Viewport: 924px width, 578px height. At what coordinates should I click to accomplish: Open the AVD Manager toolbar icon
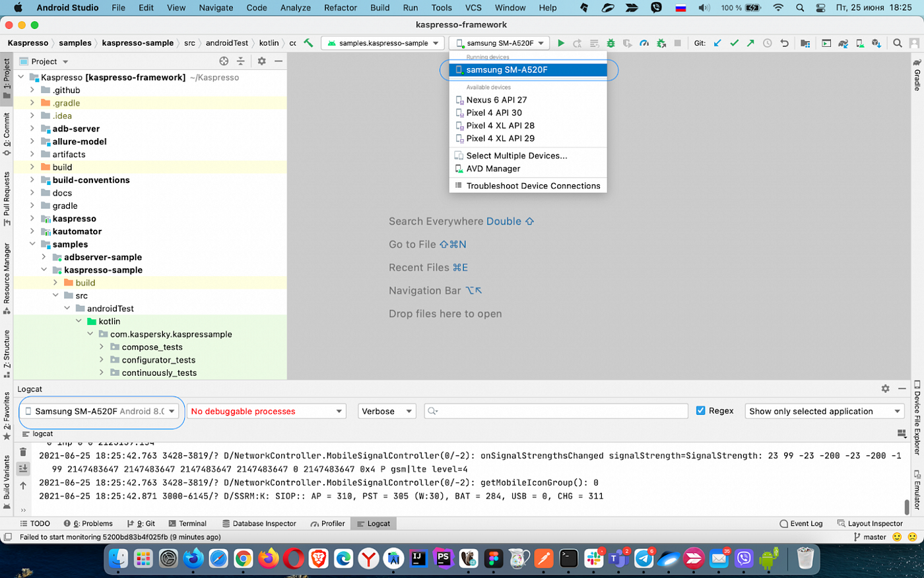click(x=859, y=43)
